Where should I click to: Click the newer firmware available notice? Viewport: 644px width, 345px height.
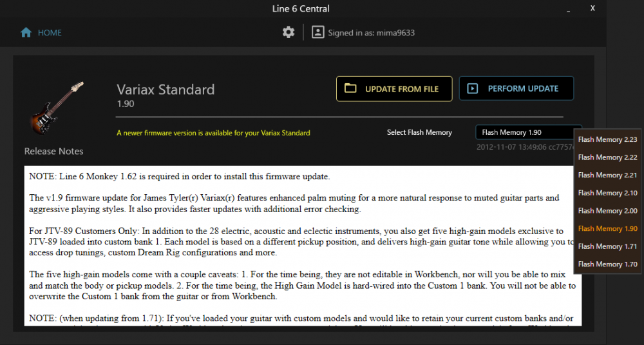[213, 133]
